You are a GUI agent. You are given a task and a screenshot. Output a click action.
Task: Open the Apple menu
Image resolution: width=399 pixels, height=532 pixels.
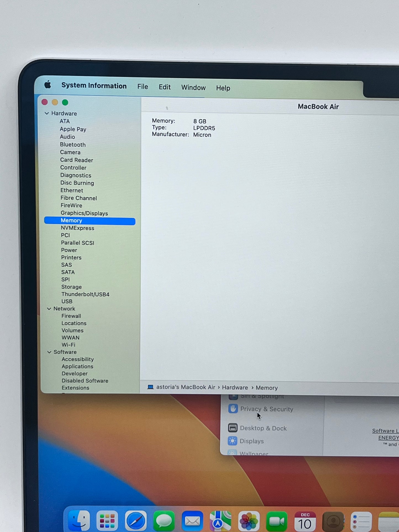pos(48,85)
